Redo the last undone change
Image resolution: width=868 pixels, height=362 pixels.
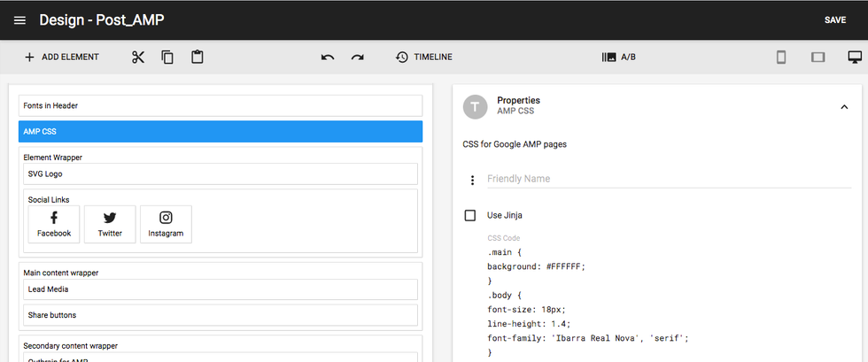pos(357,58)
